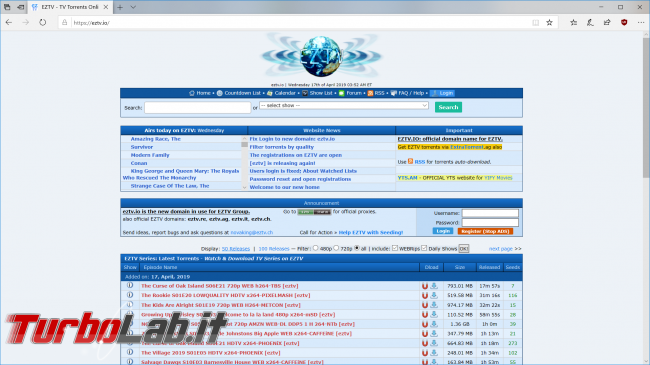This screenshot has height=365, width=650.
Task: Click the Set tabs aside icon
Action: [x=20, y=7]
